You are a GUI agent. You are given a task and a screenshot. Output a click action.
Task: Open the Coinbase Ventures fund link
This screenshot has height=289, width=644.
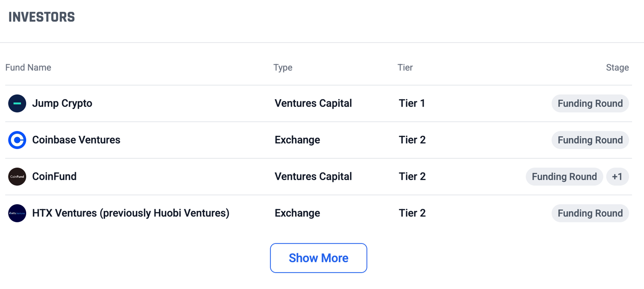click(x=76, y=140)
